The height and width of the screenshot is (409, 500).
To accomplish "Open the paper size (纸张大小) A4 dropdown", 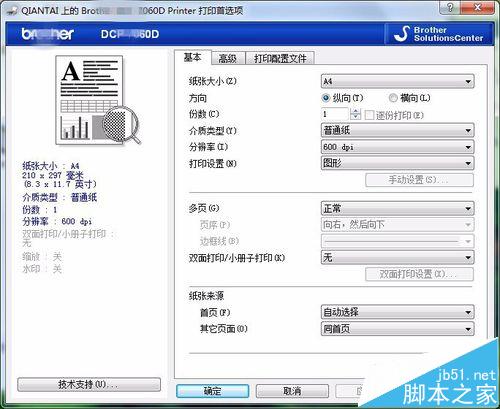I will [397, 81].
